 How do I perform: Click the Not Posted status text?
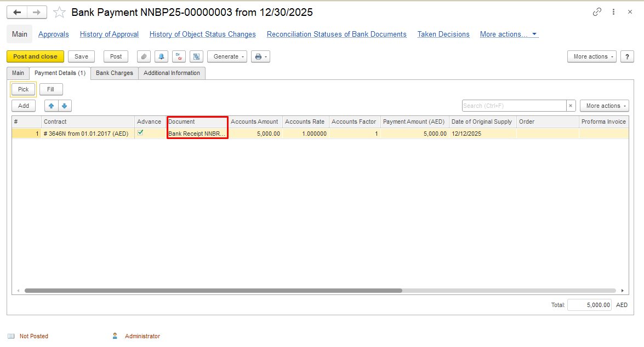(x=33, y=336)
